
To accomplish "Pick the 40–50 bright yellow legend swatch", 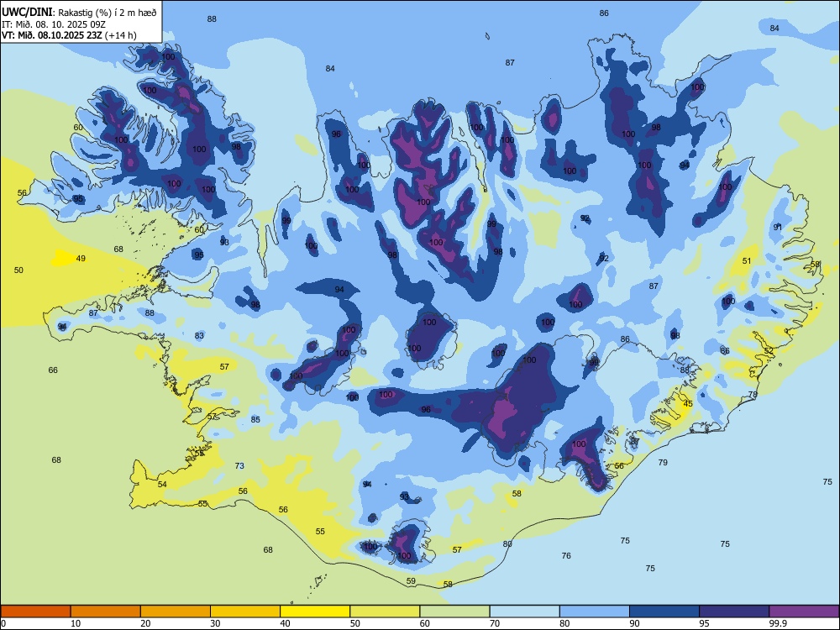I will 315,612.
